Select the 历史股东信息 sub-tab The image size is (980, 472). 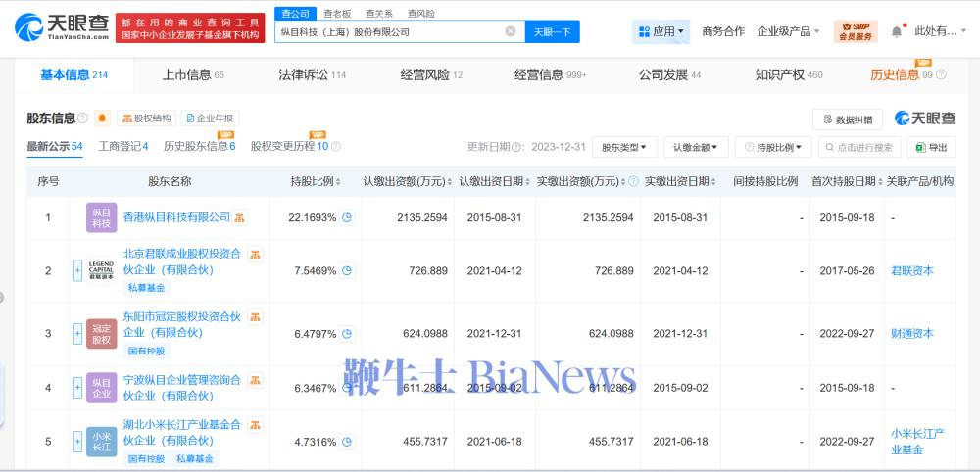(199, 147)
